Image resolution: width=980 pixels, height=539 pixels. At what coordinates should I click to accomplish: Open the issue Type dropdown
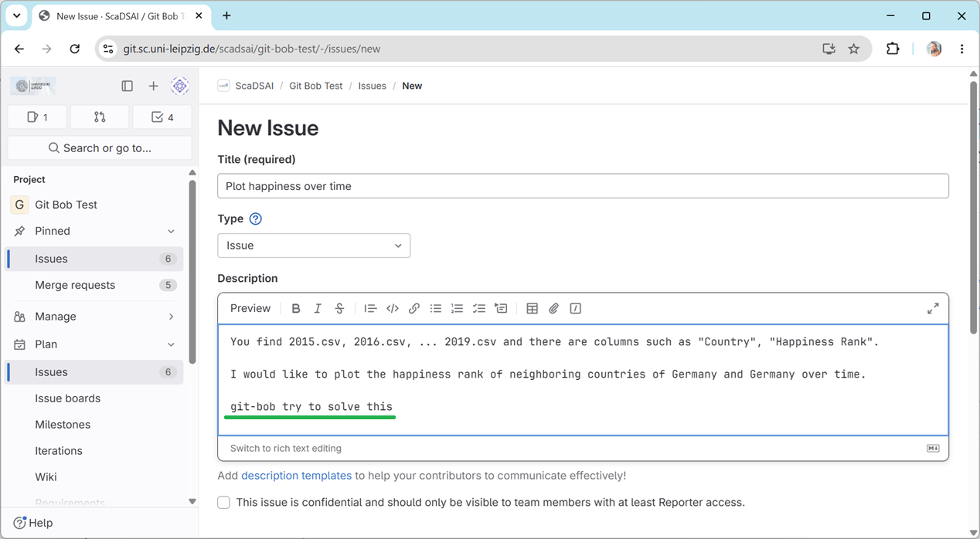[x=314, y=246]
